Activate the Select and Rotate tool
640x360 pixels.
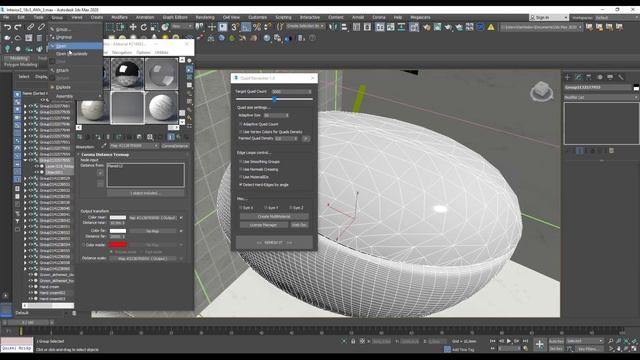tap(144, 27)
